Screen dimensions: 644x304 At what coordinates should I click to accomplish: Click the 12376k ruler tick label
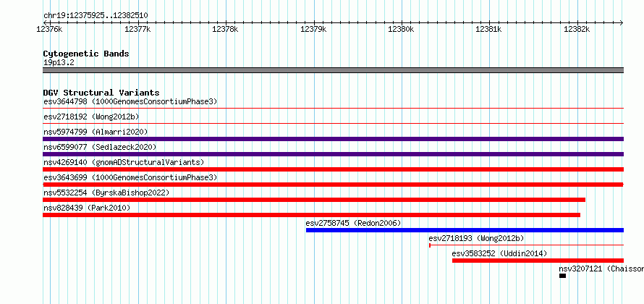click(49, 29)
